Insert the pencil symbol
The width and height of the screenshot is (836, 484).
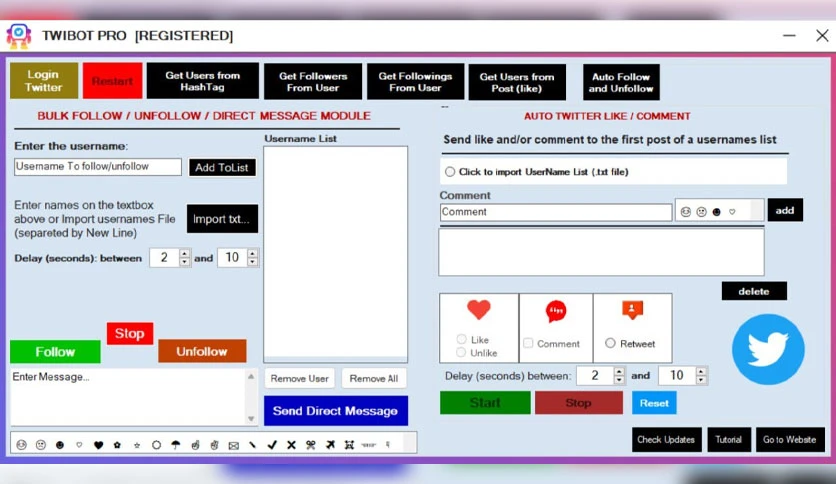coord(252,445)
